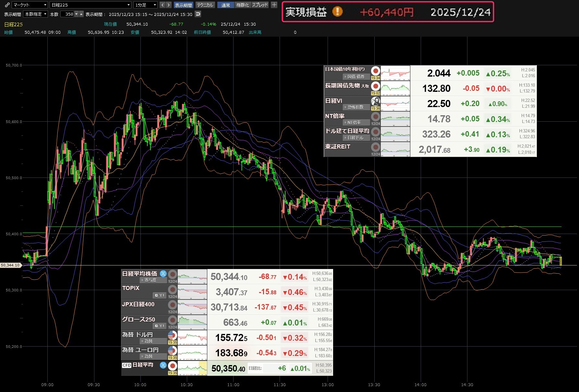Open the 本数指定 dropdown
The height and width of the screenshot is (392, 579).
pos(36,14)
